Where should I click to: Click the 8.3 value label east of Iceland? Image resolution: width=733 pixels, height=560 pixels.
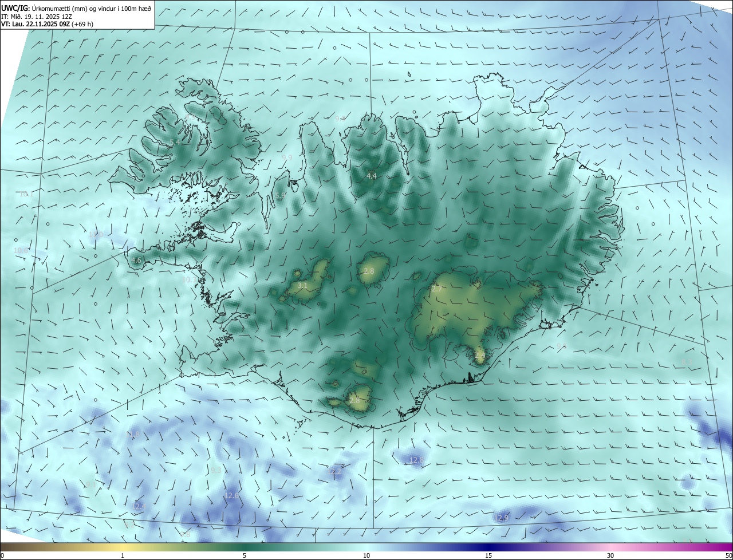687,361
